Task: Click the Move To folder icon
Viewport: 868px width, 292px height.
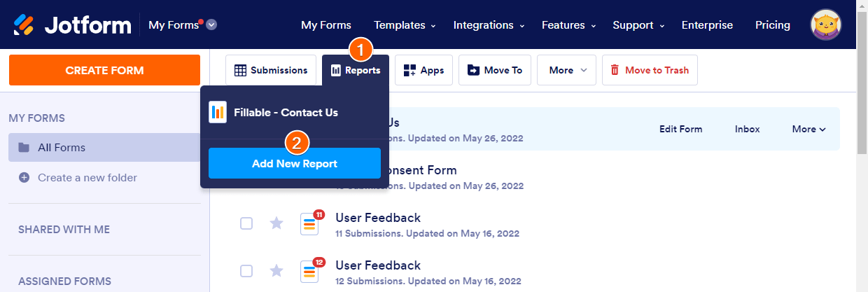Action: pyautogui.click(x=474, y=71)
